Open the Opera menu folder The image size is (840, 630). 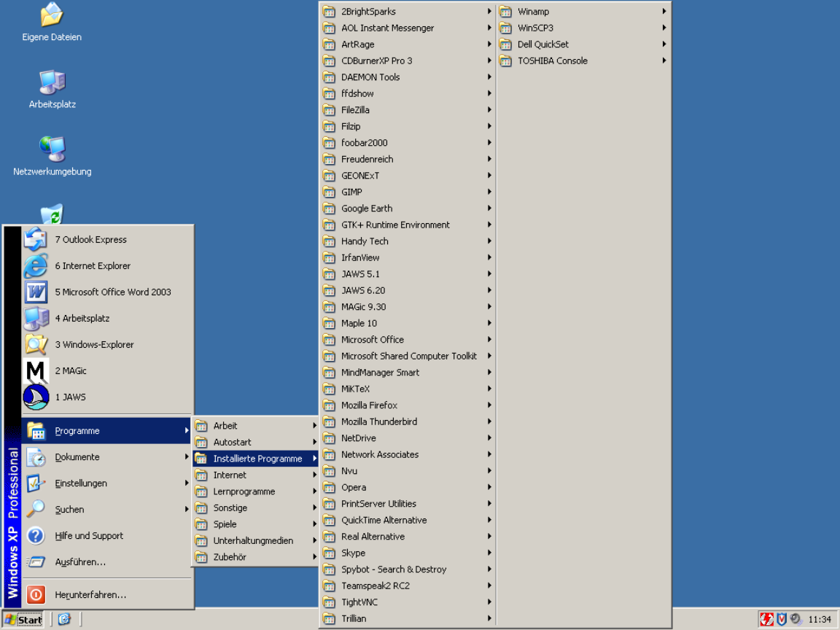point(408,488)
